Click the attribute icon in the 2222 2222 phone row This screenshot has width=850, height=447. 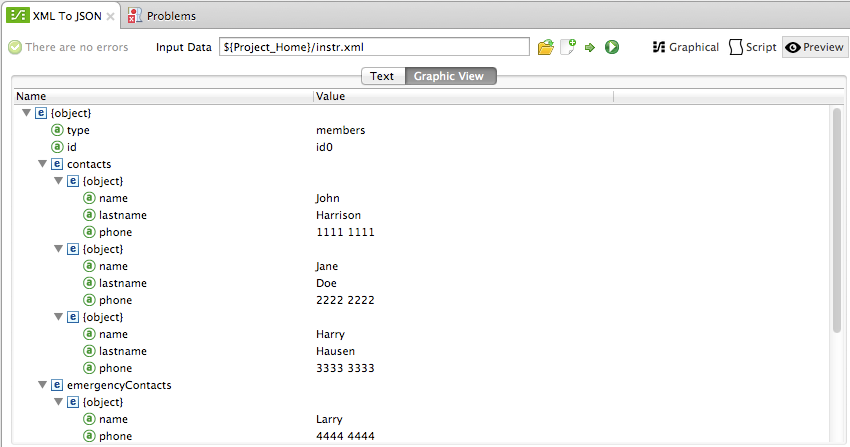[x=89, y=300]
